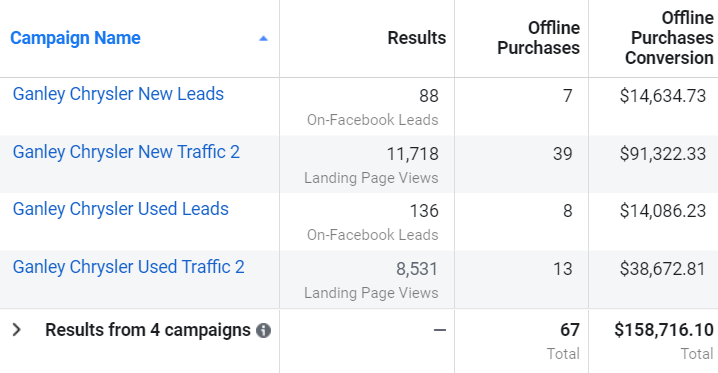
Task: Open Ganley Chrysler New Traffic 2 campaign
Action: (x=126, y=152)
